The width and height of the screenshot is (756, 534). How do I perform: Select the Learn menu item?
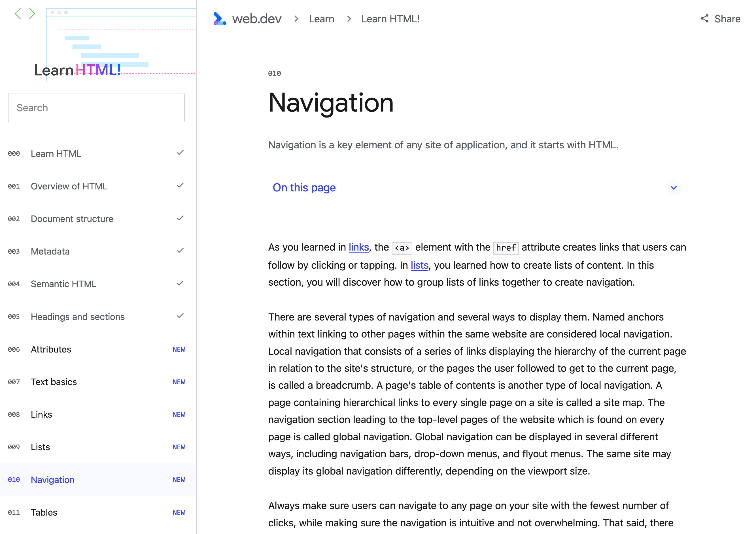(321, 19)
